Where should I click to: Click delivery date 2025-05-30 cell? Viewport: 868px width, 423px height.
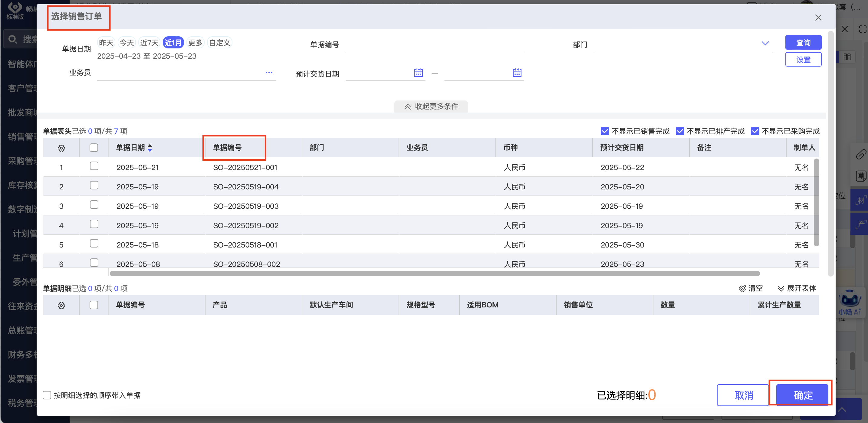(622, 245)
